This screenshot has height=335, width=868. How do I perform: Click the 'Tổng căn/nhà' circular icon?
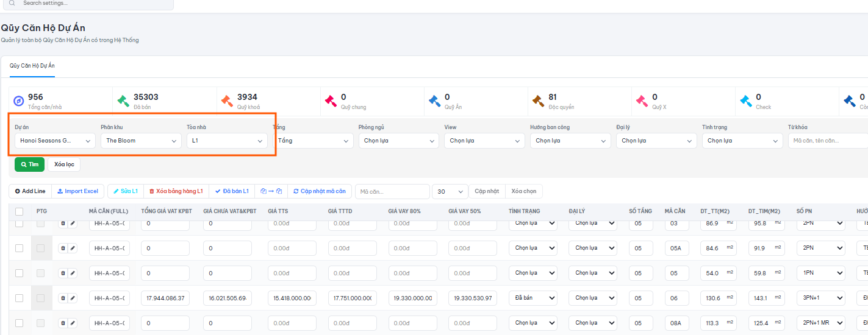tap(19, 101)
